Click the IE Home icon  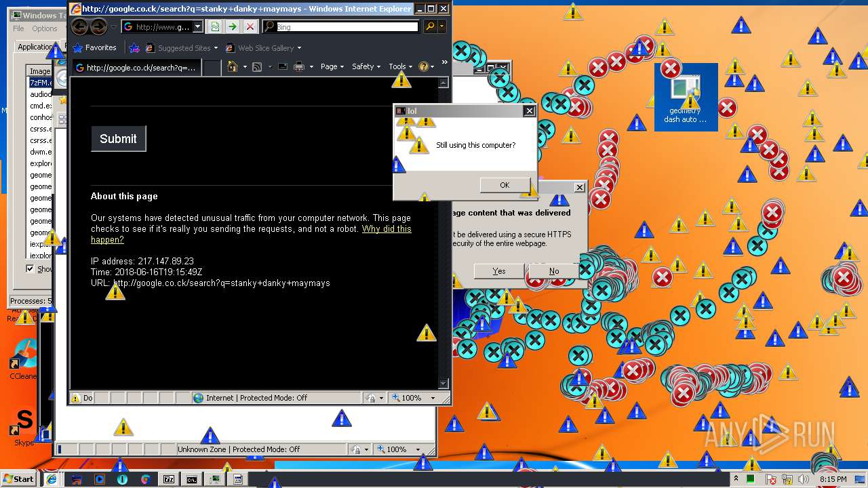[x=233, y=66]
